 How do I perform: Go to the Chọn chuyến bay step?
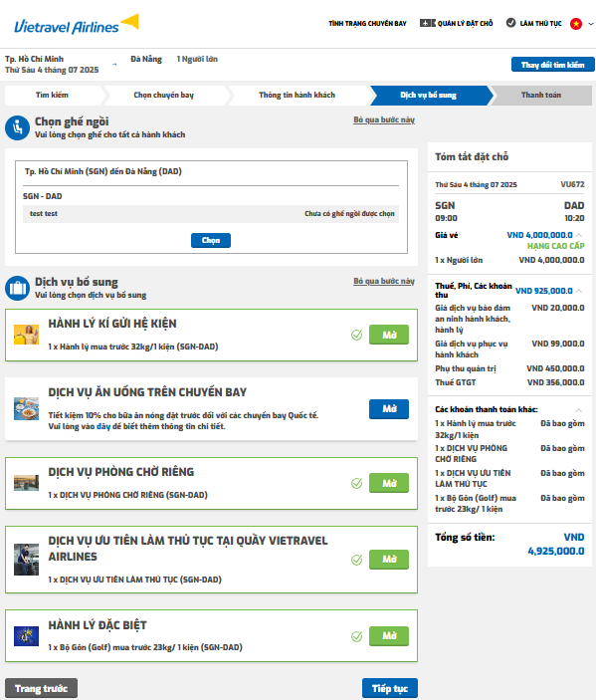pyautogui.click(x=164, y=95)
